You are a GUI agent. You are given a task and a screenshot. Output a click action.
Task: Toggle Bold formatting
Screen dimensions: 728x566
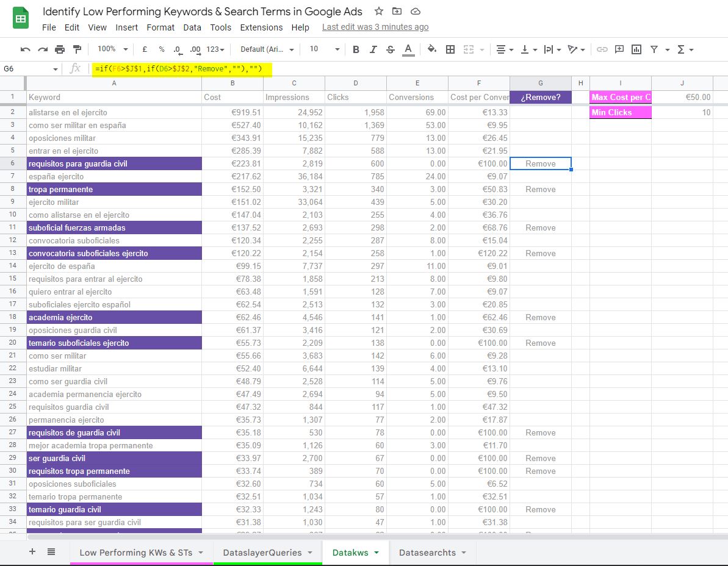(356, 49)
